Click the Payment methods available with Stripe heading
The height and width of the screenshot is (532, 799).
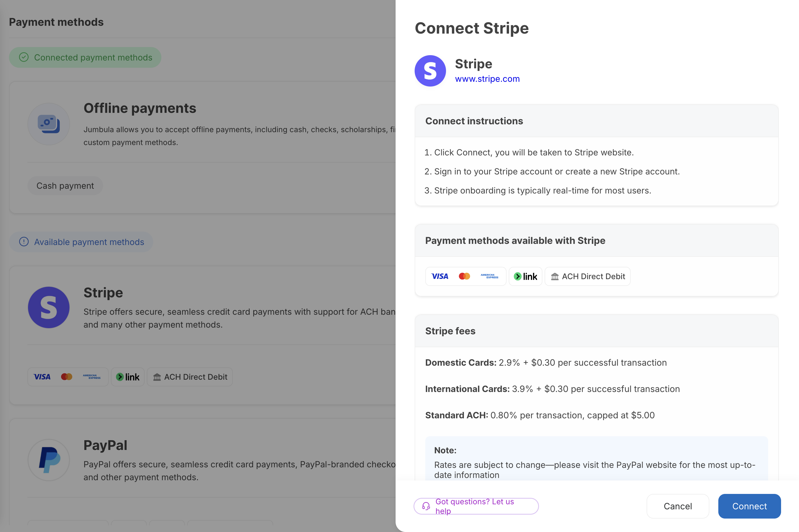click(x=515, y=241)
